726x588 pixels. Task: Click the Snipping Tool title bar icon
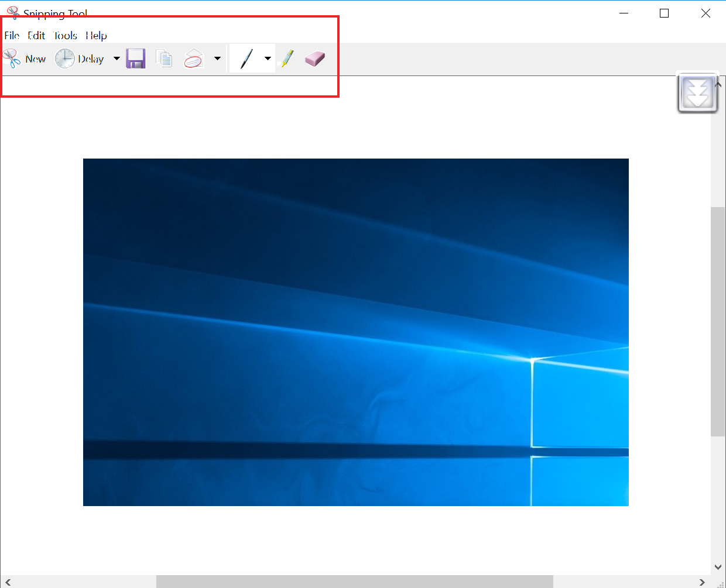tap(13, 13)
